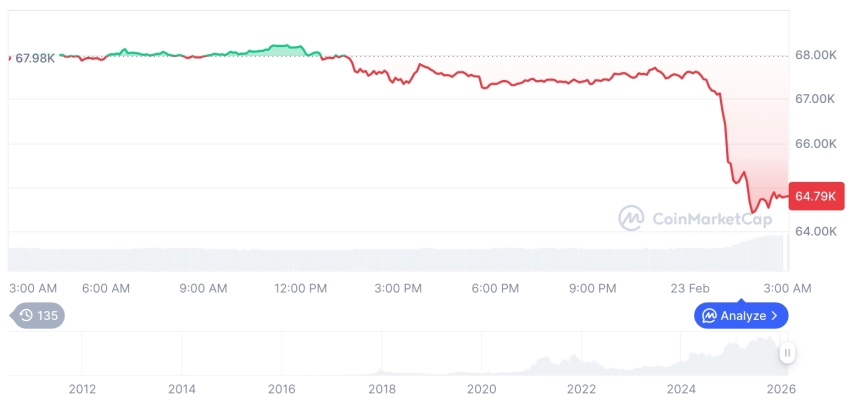Select the 3:00 PM time axis label
860x401 pixels.
tap(398, 288)
